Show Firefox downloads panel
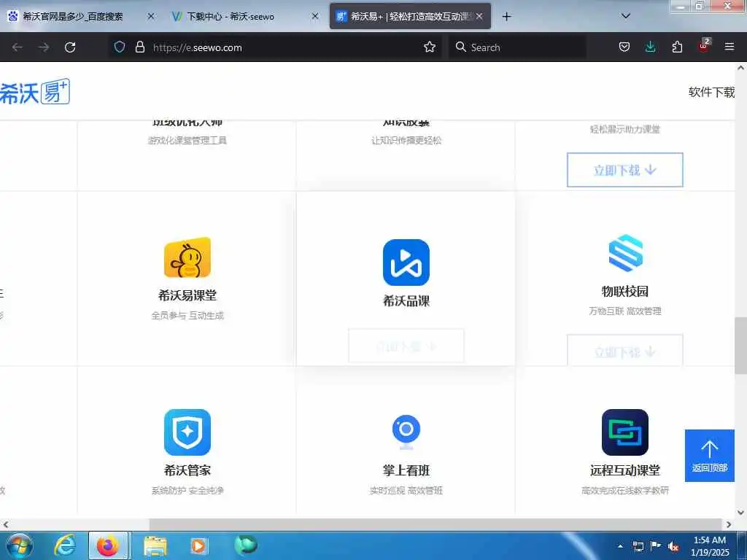Image resolution: width=747 pixels, height=560 pixels. point(650,47)
